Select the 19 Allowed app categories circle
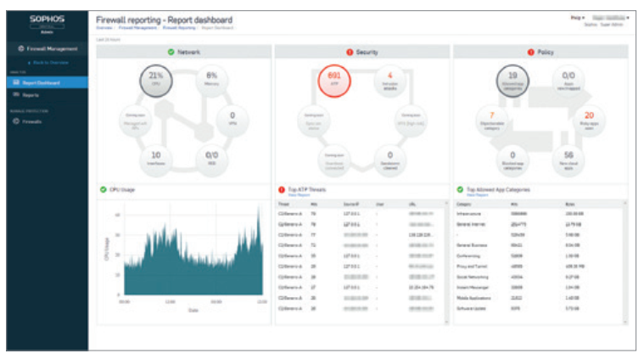644x359 pixels. click(512, 81)
